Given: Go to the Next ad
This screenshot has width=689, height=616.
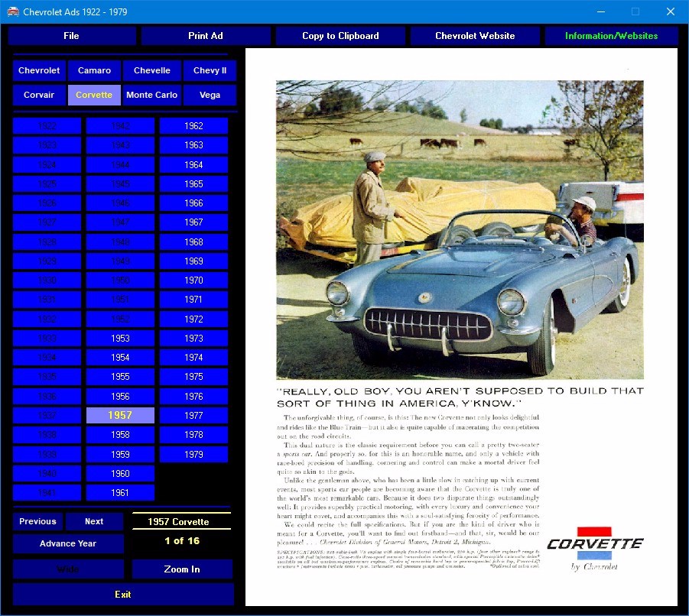Looking at the screenshot, I should [95, 521].
